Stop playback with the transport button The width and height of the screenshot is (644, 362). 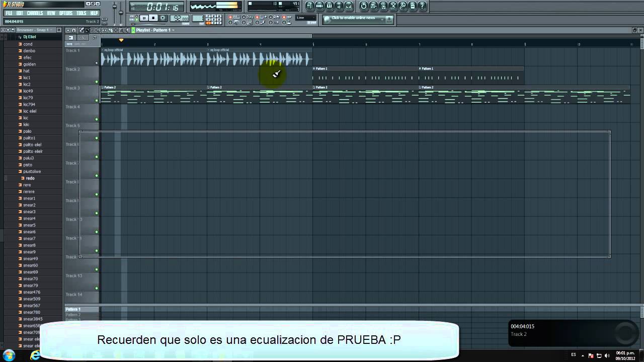[153, 18]
